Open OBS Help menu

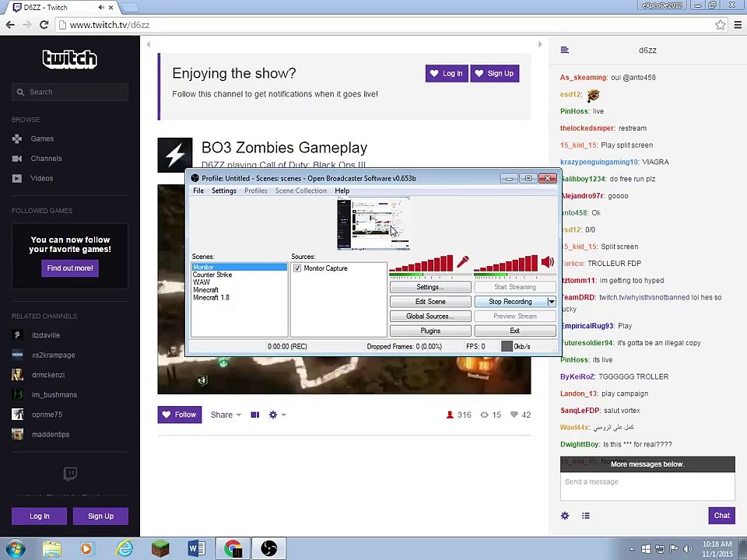click(x=342, y=191)
